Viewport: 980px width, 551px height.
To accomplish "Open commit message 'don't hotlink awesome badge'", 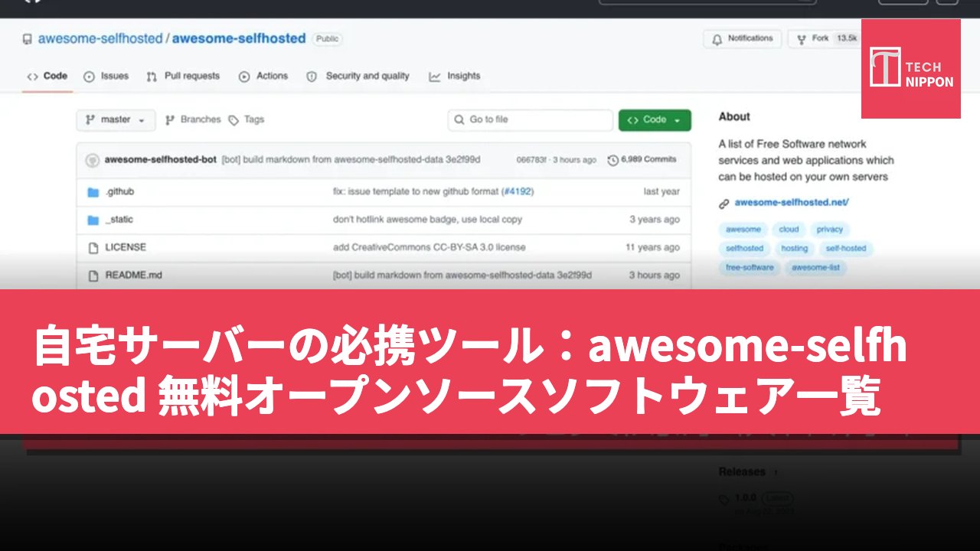I will [427, 220].
